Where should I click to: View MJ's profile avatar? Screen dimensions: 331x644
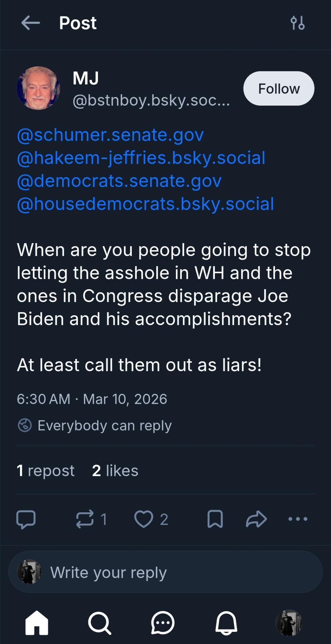click(39, 88)
